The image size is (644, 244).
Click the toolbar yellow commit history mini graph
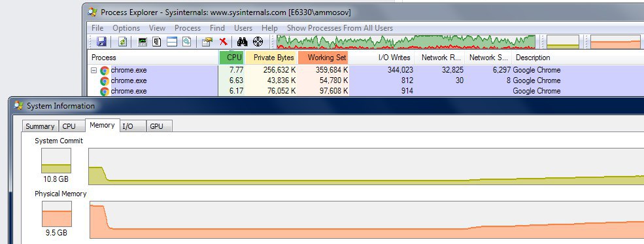pos(563,41)
